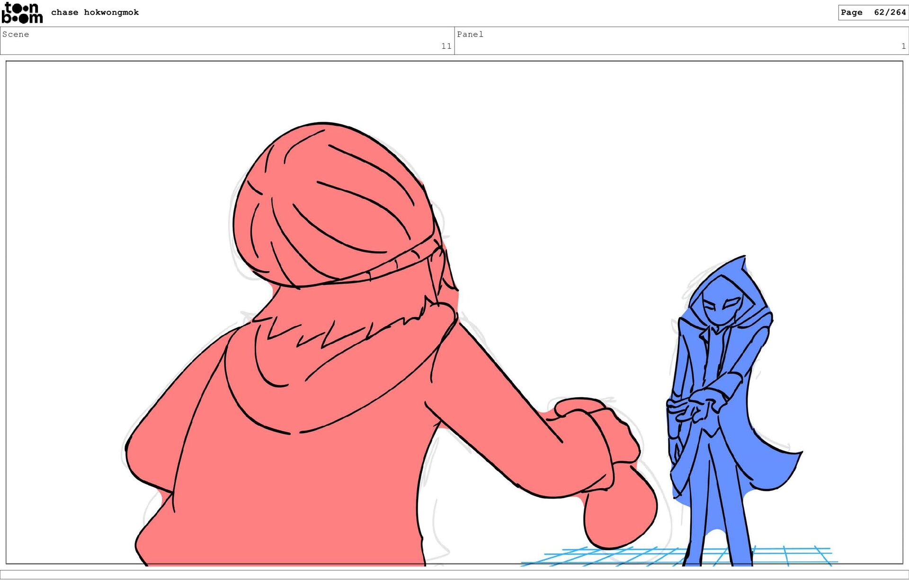Click the Toon Boom logo

[22, 13]
